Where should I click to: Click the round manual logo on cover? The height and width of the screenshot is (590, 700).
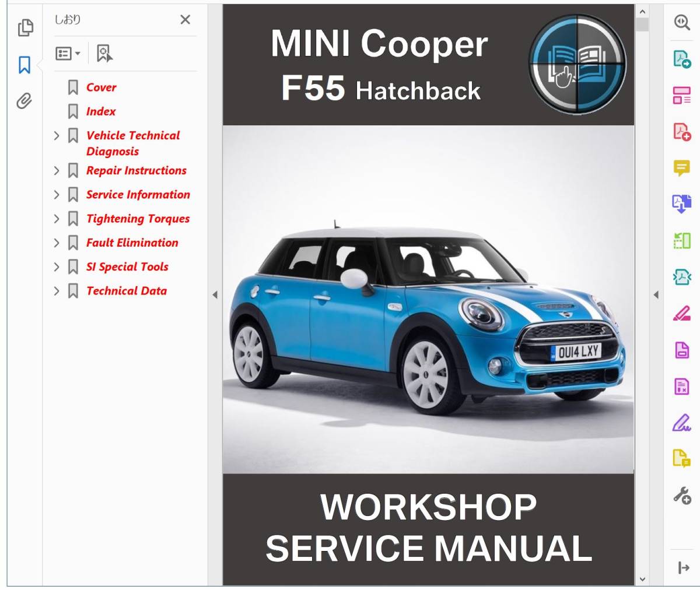coord(577,64)
